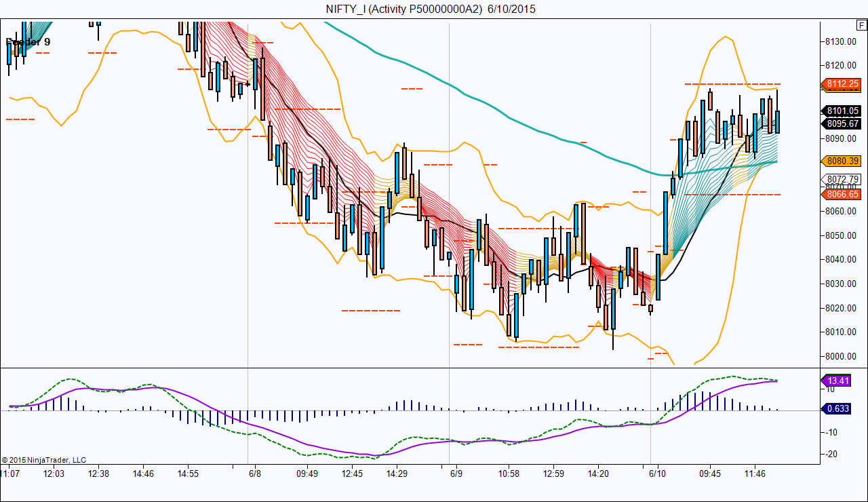Click the 09:45 time axis label
The height and width of the screenshot is (502, 868).
tap(710, 474)
